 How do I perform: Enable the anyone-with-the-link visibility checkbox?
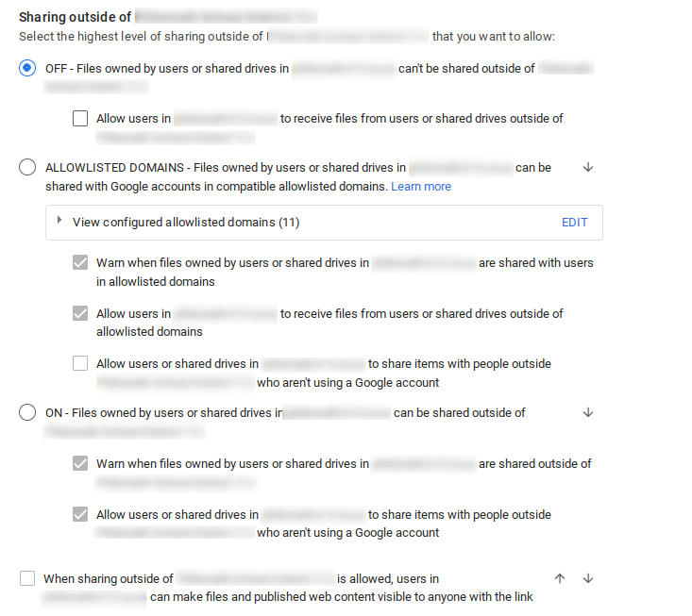27,578
